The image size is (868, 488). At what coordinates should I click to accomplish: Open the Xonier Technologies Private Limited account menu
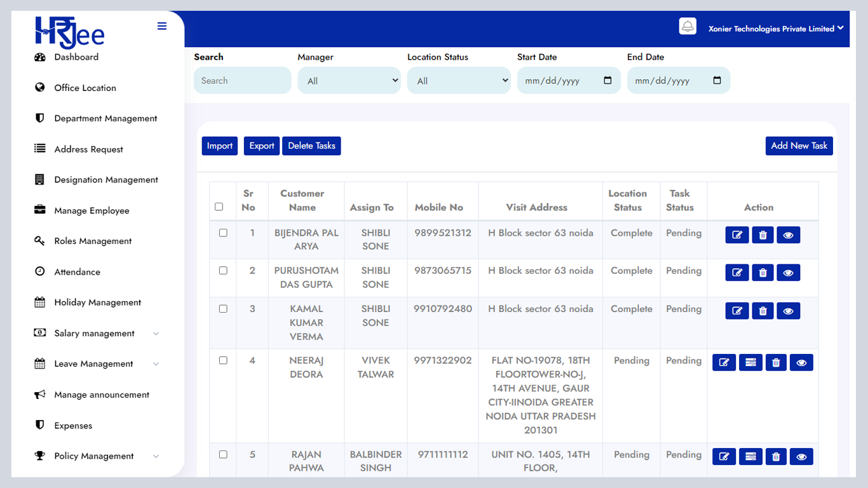click(776, 29)
